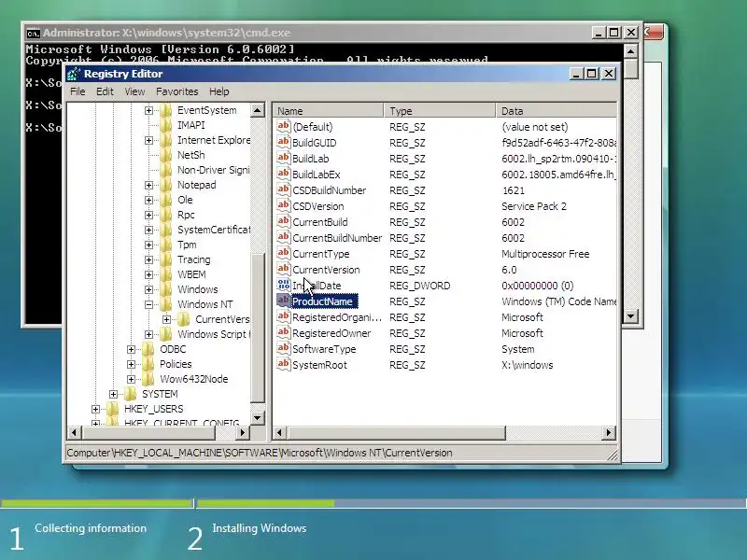This screenshot has width=747, height=560.
Task: Open the View menu
Action: pyautogui.click(x=134, y=91)
